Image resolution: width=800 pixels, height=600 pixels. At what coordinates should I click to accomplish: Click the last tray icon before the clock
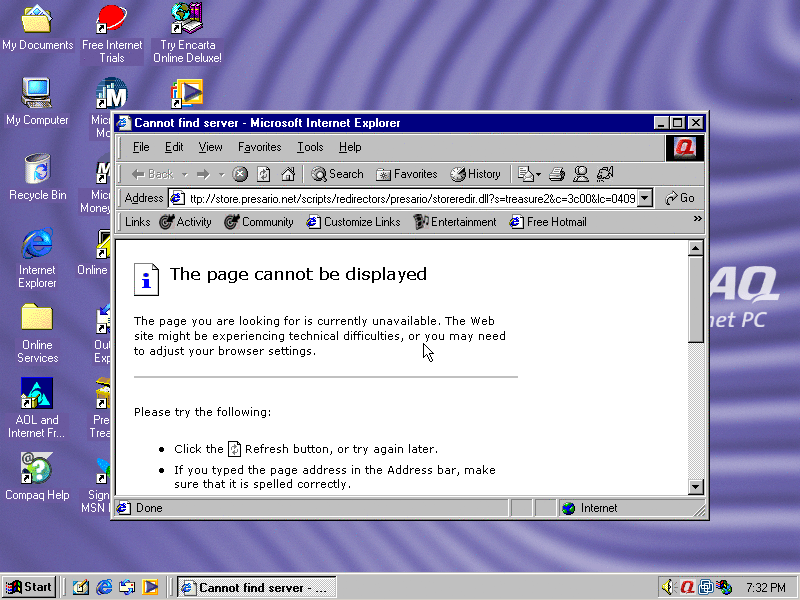724,587
